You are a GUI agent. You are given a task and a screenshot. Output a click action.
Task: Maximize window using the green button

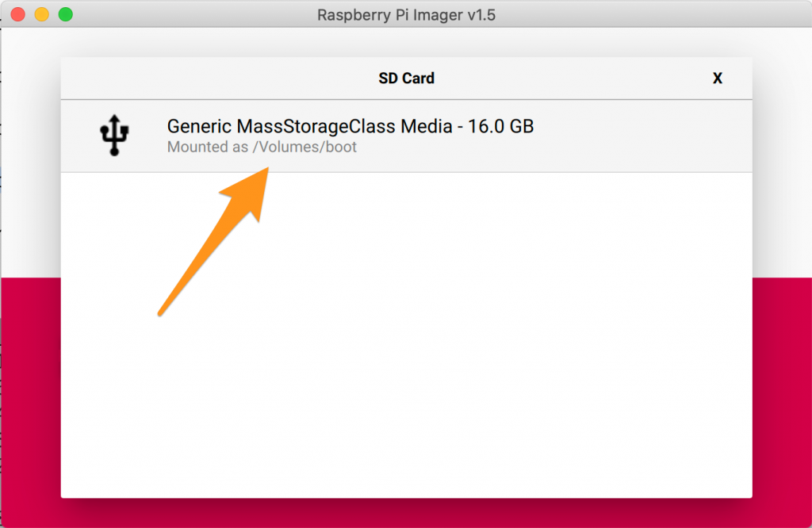pyautogui.click(x=66, y=14)
